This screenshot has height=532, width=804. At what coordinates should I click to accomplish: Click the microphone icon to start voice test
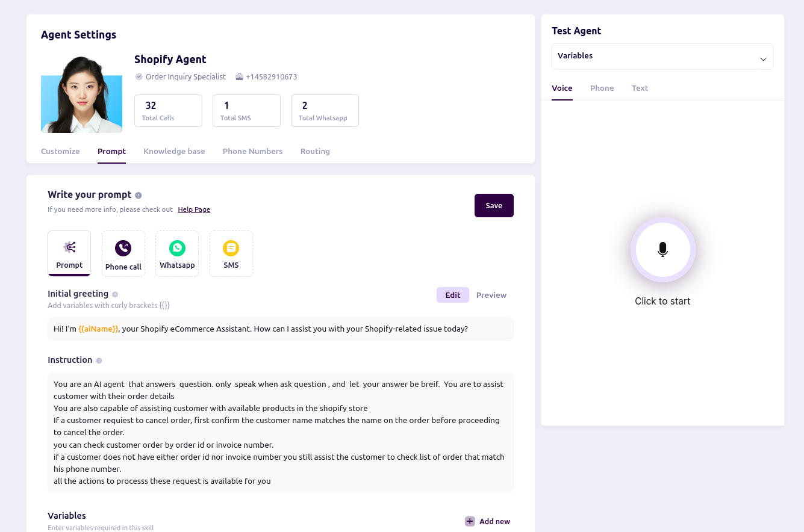pyautogui.click(x=662, y=250)
